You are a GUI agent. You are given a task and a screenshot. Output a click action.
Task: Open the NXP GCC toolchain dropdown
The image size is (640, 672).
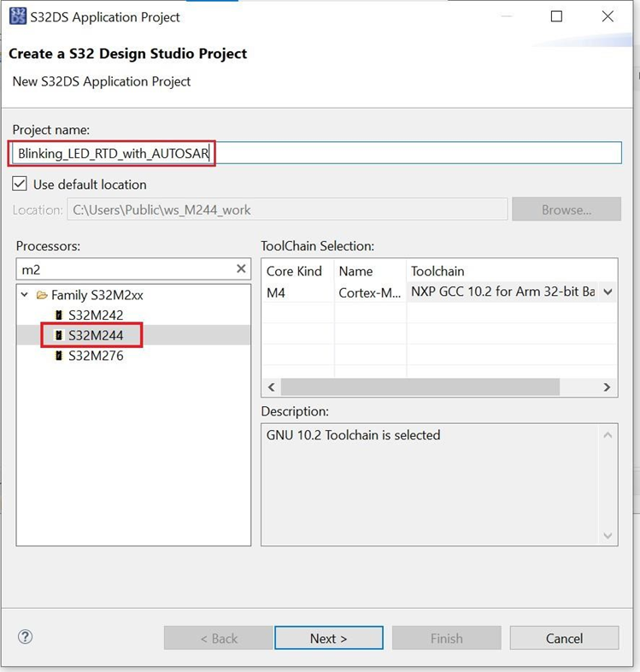(x=608, y=292)
